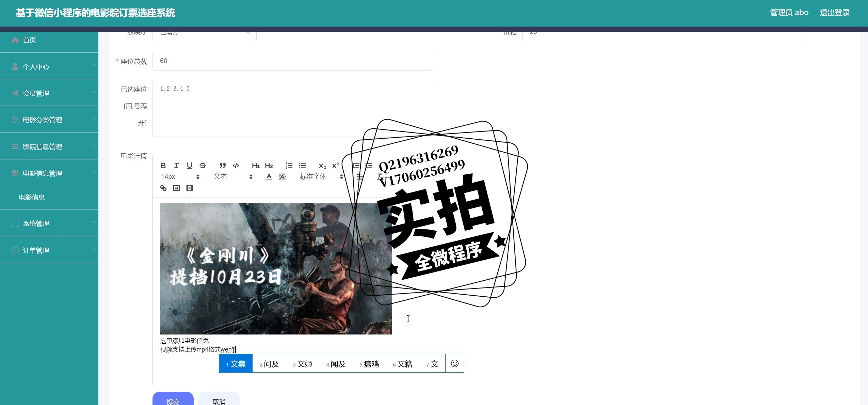Expand 影院信息管理 sidebar menu
This screenshot has width=868, height=405.
(x=49, y=146)
